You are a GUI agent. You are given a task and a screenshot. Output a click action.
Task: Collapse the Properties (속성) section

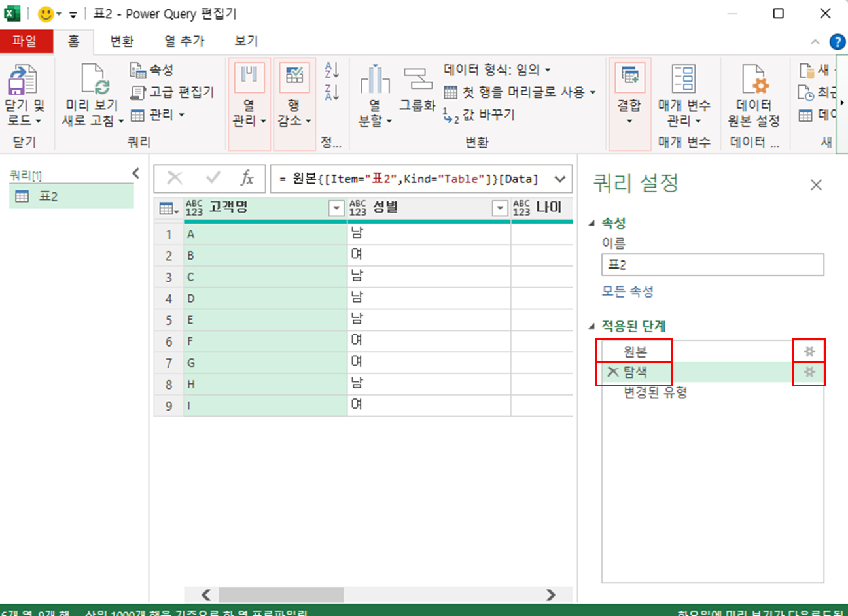[592, 224]
